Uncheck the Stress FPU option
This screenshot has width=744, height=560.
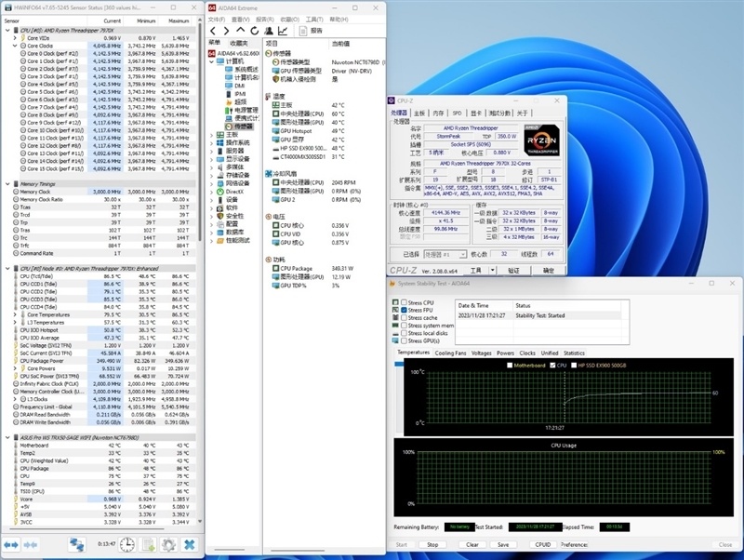coord(404,311)
